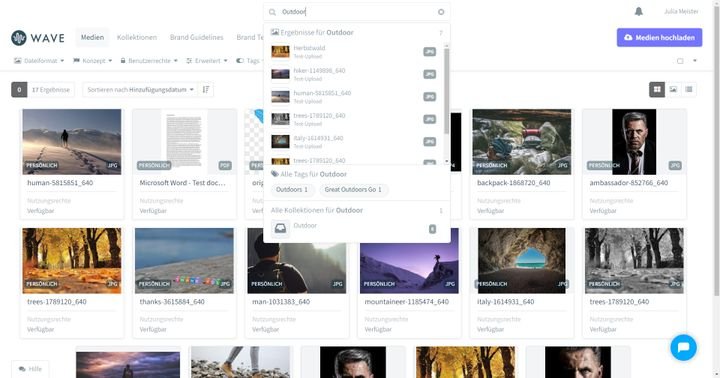Click the WAVE logo icon
The height and width of the screenshot is (378, 720).
click(x=19, y=38)
